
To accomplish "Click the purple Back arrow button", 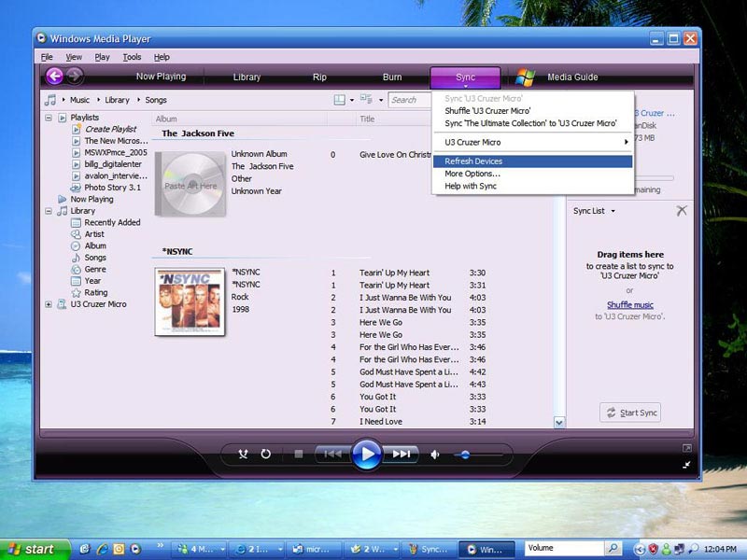I will click(54, 76).
